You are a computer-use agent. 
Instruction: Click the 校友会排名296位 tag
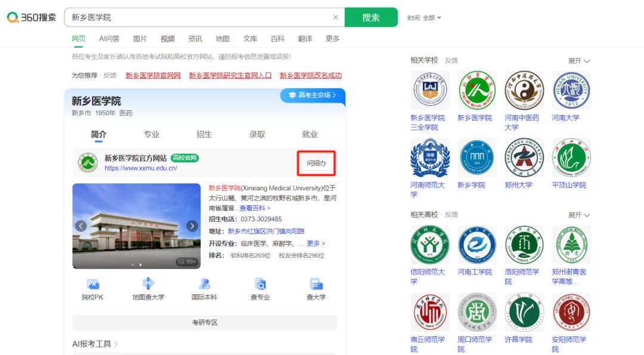coord(302,255)
